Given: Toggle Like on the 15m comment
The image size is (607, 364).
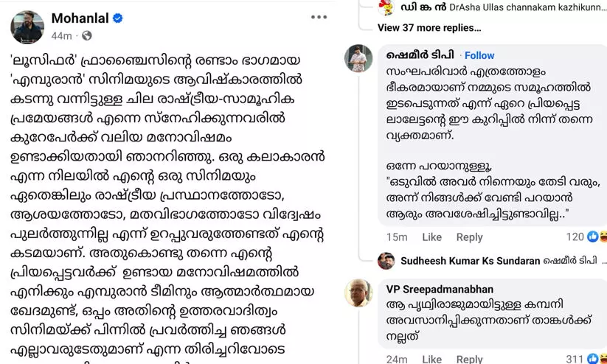Looking at the screenshot, I should [x=431, y=237].
